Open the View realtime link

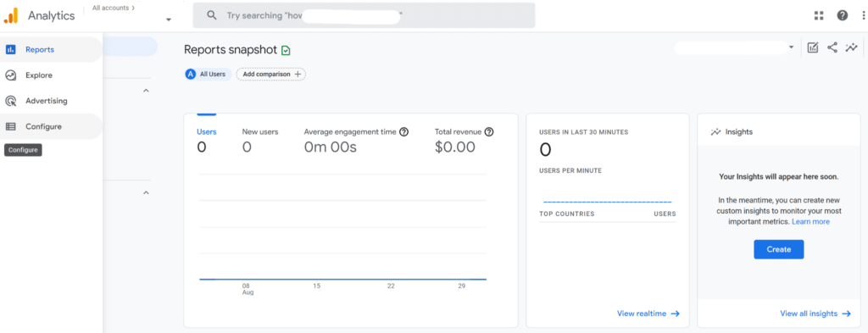(x=648, y=314)
